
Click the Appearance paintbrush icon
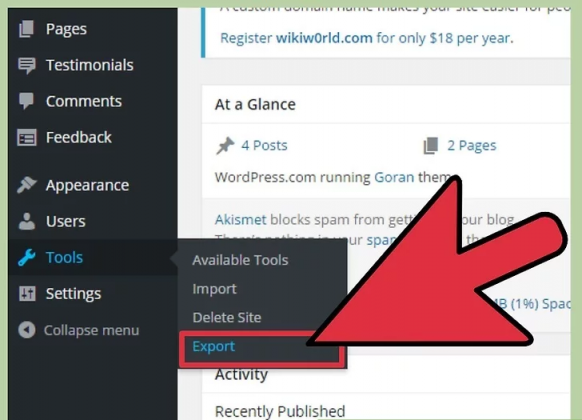(26, 185)
